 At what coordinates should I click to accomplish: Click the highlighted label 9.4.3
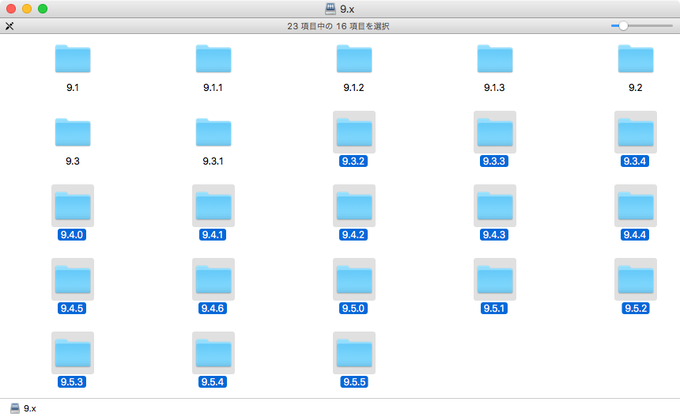tap(494, 235)
